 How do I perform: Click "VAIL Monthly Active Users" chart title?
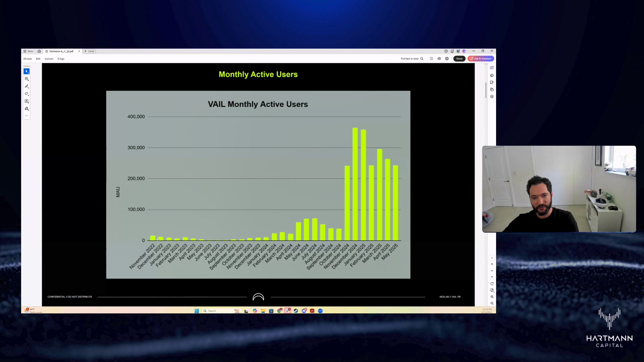tap(258, 104)
